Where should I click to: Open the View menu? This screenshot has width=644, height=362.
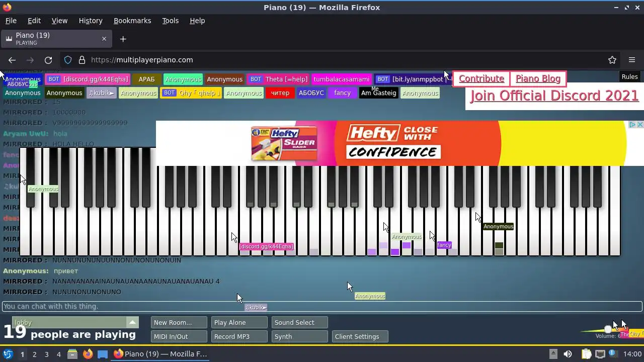click(x=59, y=21)
